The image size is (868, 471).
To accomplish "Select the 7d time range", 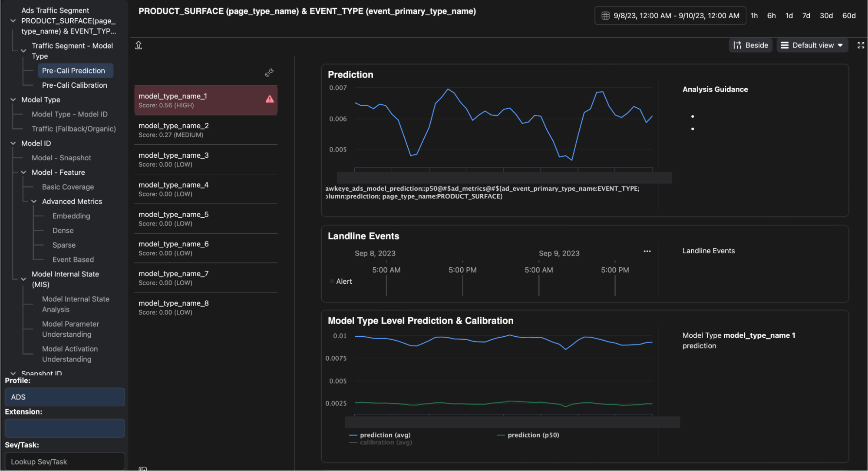I will [806, 16].
